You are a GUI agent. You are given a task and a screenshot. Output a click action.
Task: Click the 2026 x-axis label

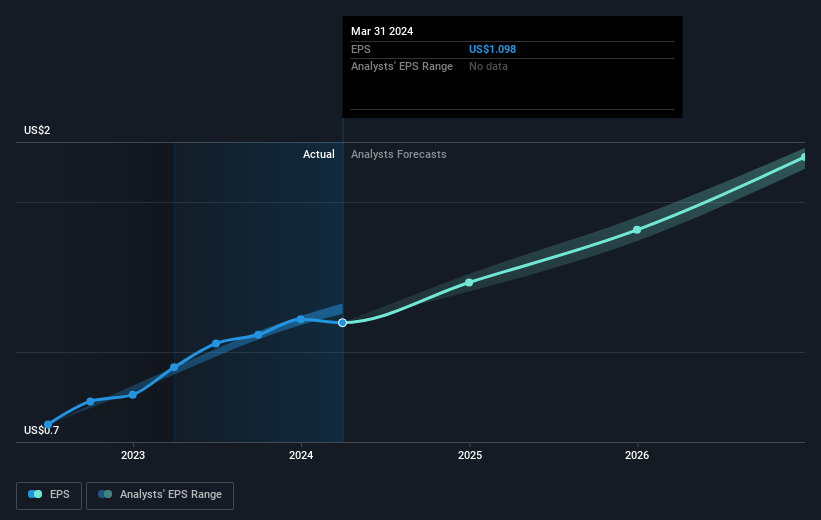click(637, 455)
